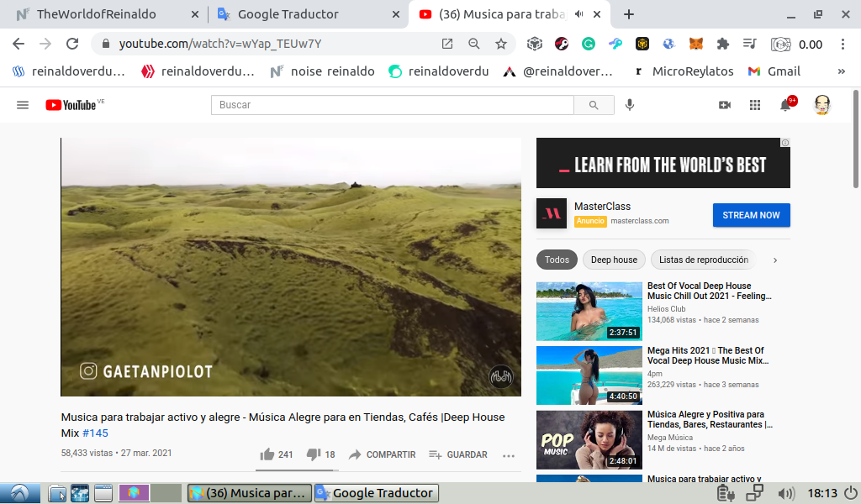
Task: Open more actions three-dot menu under video
Action: coord(509,455)
